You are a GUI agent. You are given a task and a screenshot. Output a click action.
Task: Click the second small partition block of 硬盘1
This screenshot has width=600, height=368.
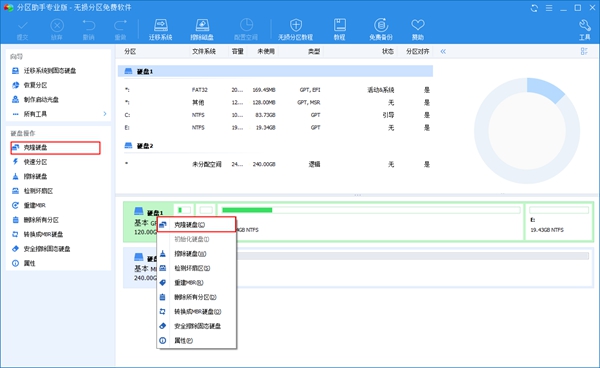(x=206, y=210)
